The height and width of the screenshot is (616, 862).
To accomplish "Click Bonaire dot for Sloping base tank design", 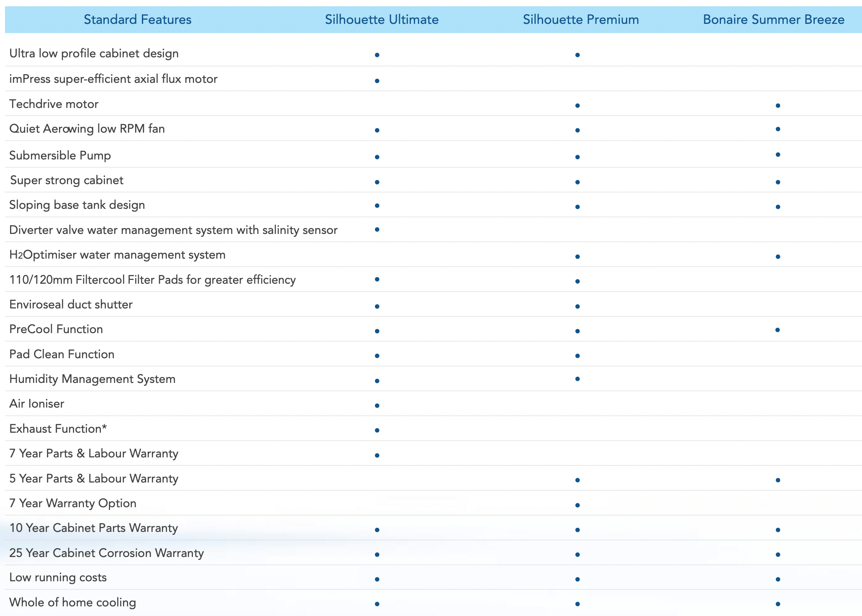I will 778,207.
